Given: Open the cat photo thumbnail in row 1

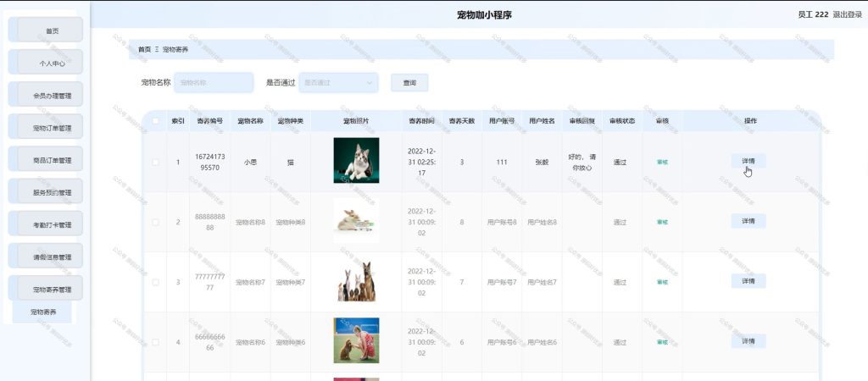Looking at the screenshot, I should [x=356, y=160].
